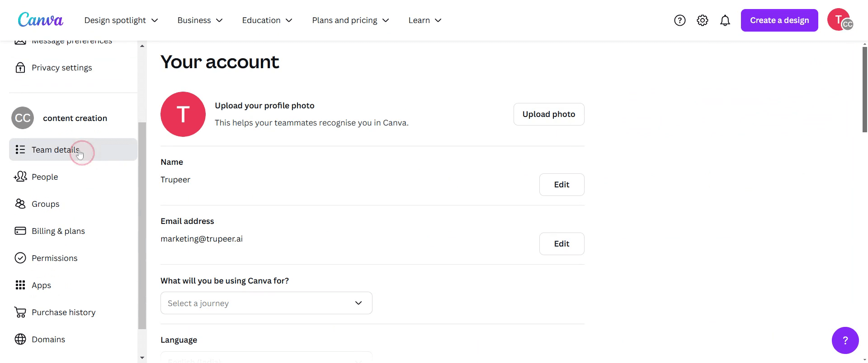
Task: Click the Canva logo
Action: point(40,20)
